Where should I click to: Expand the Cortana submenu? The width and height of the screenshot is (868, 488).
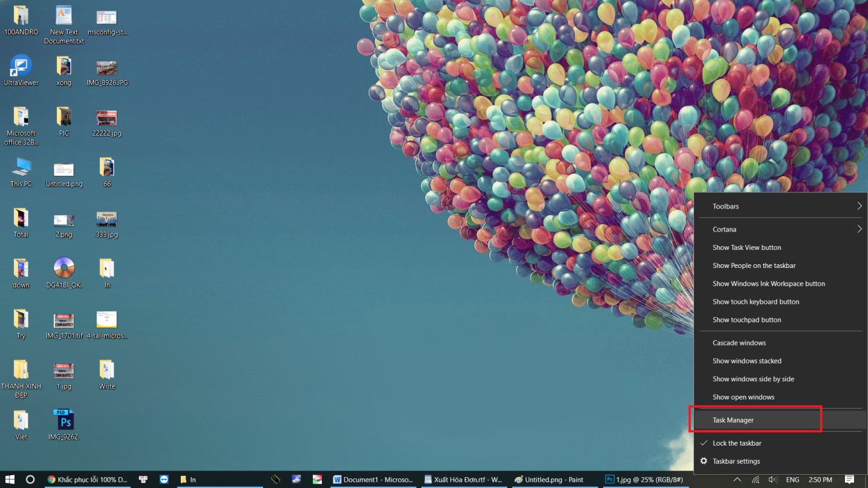point(781,229)
